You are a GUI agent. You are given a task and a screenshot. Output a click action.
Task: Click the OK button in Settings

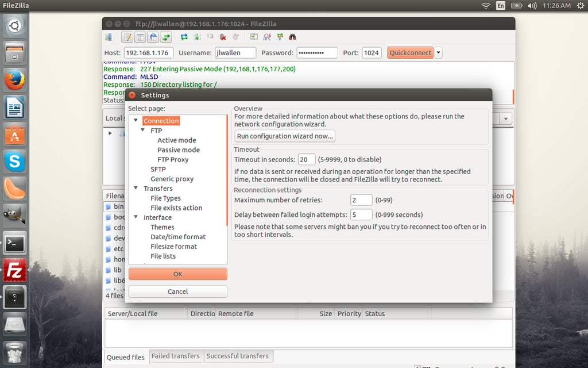tap(178, 274)
